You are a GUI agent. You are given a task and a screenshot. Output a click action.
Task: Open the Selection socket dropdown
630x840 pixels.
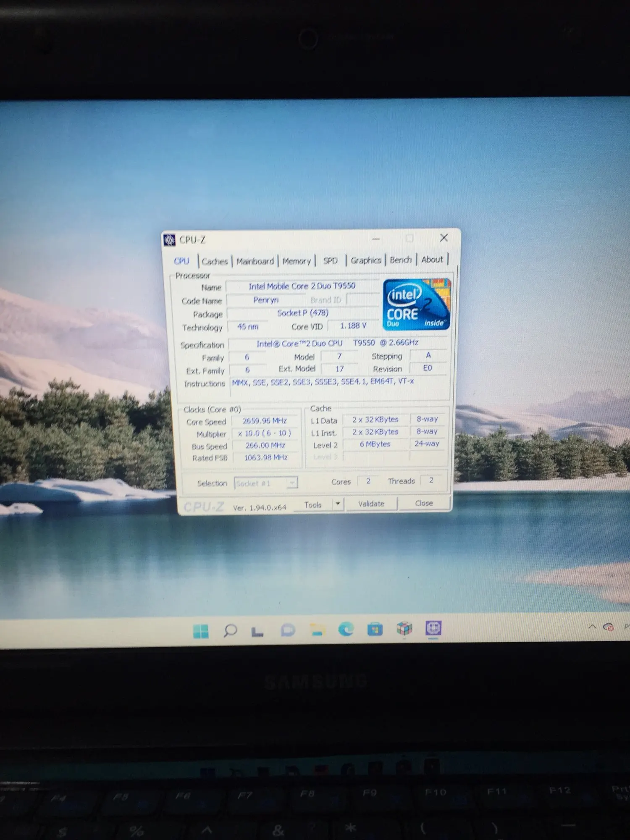266,483
